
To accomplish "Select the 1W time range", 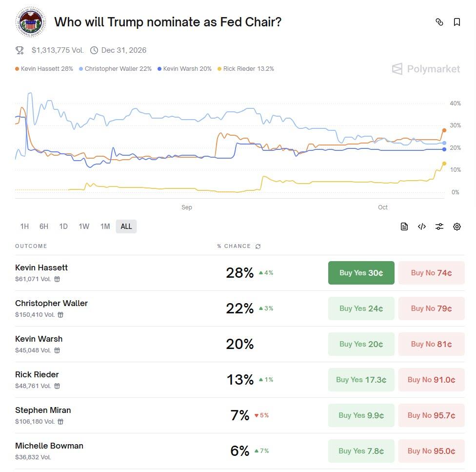I will point(84,226).
